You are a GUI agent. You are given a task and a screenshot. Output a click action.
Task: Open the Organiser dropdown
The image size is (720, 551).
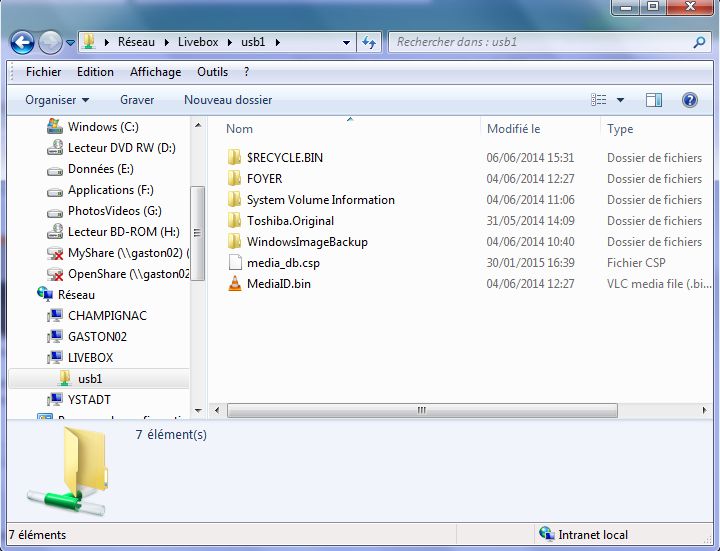(57, 100)
